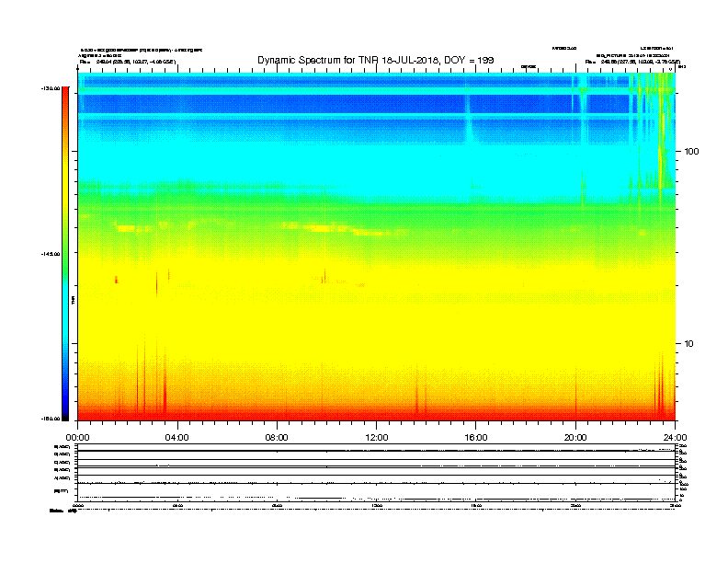Click the plot title 'Dynamic Spectrum for TNR 18-JUL-2018'
Image resolution: width=728 pixels, height=563 pixels.
[x=376, y=60]
